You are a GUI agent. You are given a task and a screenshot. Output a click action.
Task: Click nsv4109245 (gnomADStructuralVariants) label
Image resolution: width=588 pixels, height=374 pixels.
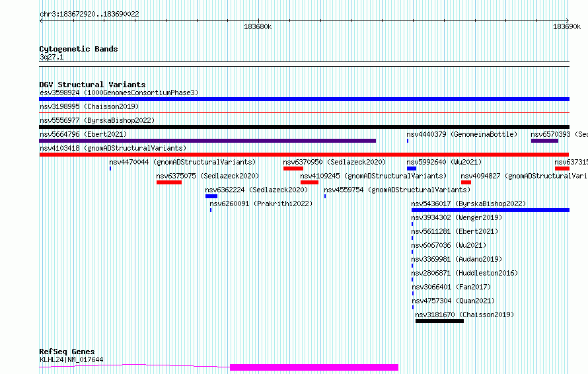point(373,176)
